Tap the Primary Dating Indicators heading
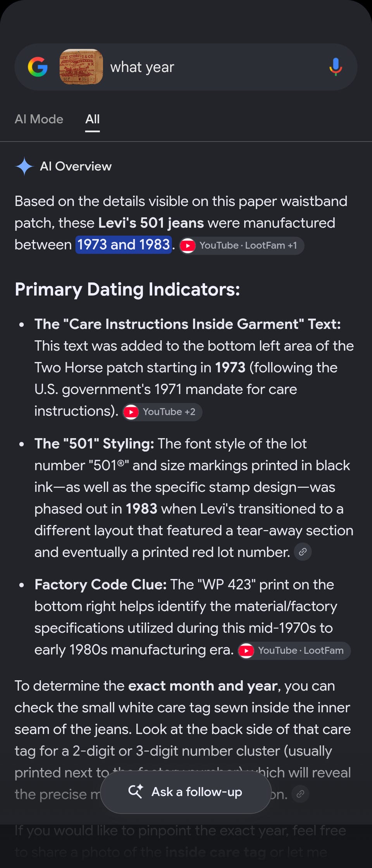The image size is (372, 868). click(x=127, y=289)
